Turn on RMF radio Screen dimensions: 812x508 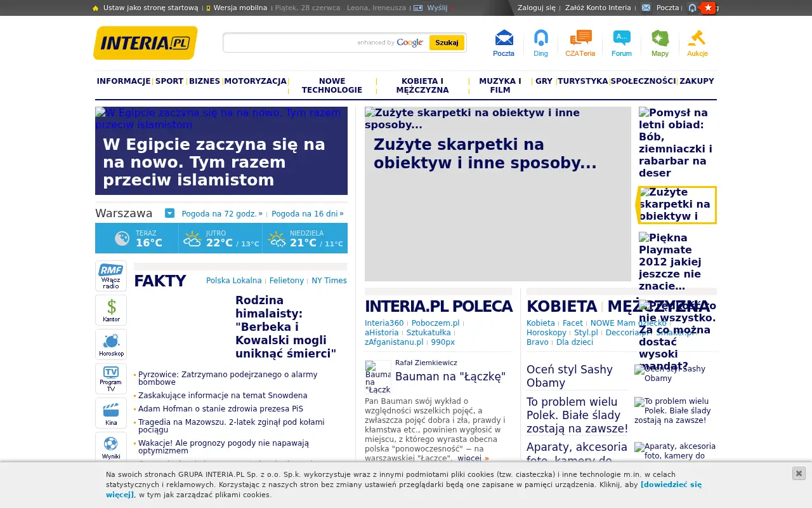click(111, 276)
